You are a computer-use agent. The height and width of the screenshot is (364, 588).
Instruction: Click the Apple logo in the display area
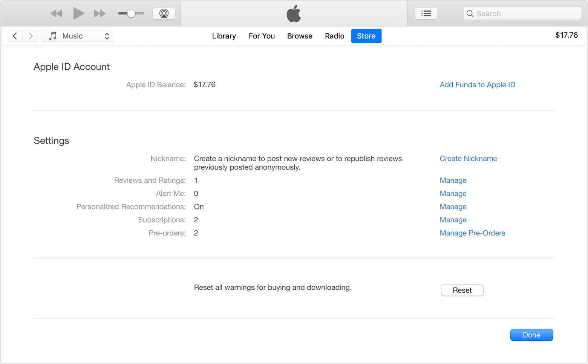[x=294, y=14]
